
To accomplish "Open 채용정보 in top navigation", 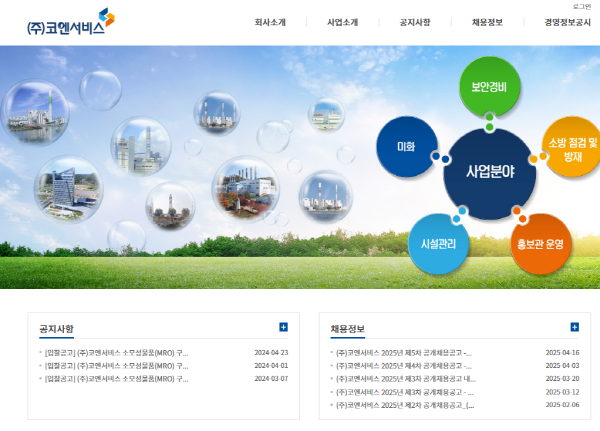I will 487,22.
